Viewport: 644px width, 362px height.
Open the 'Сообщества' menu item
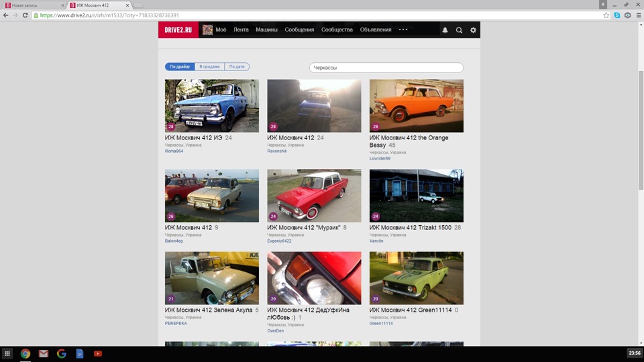[337, 29]
